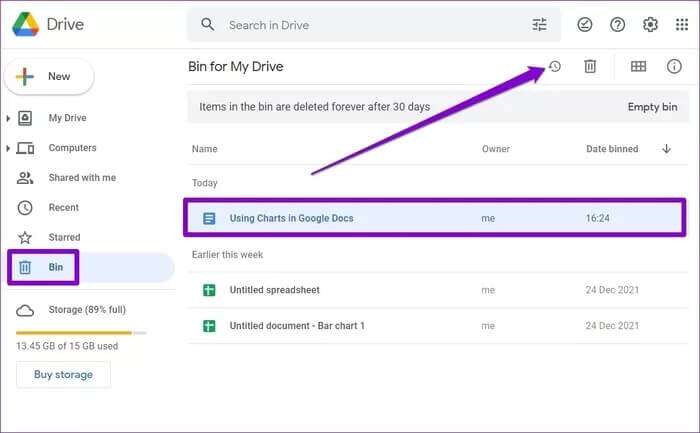Click 13.45 GB of 15 GB used text
700x433 pixels.
tap(67, 346)
